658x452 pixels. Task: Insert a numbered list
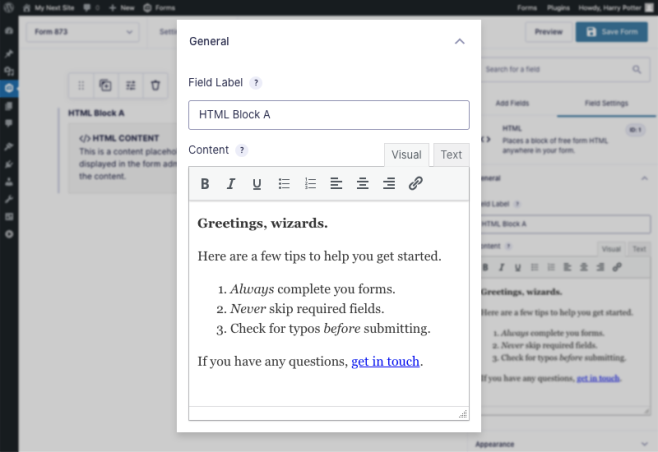pos(310,183)
